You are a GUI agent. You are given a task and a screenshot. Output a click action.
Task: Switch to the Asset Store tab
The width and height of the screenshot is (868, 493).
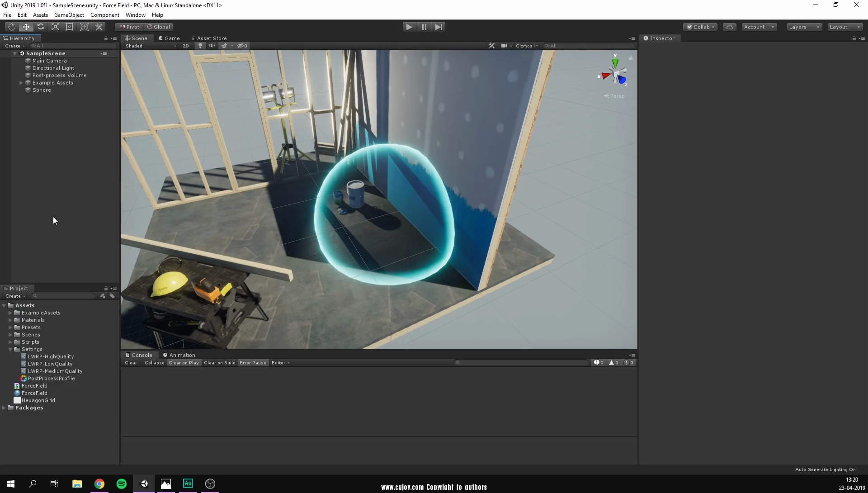pyautogui.click(x=209, y=38)
